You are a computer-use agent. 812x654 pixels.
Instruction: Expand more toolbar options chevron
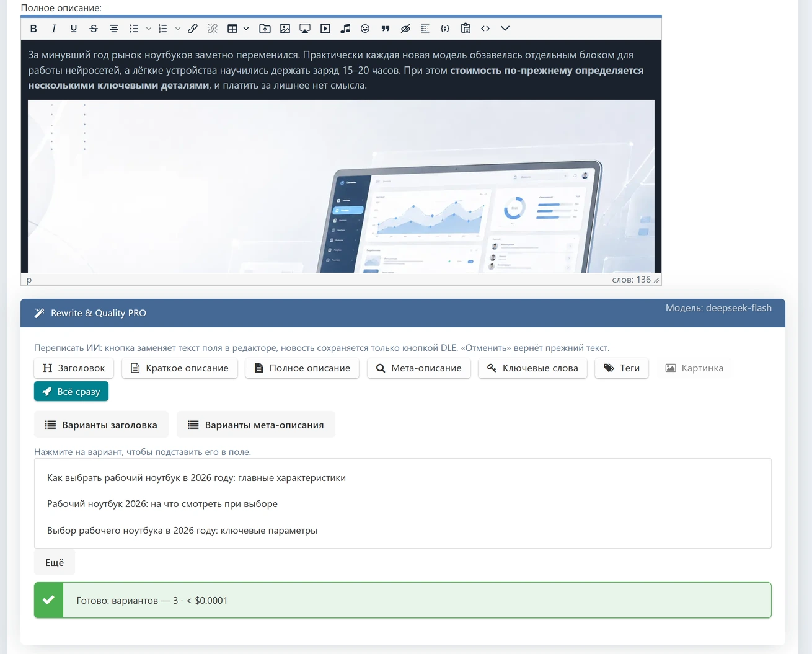tap(505, 29)
